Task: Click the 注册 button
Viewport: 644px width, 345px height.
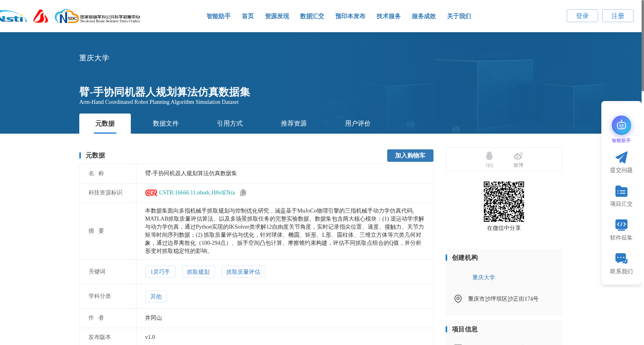Action: coord(618,16)
